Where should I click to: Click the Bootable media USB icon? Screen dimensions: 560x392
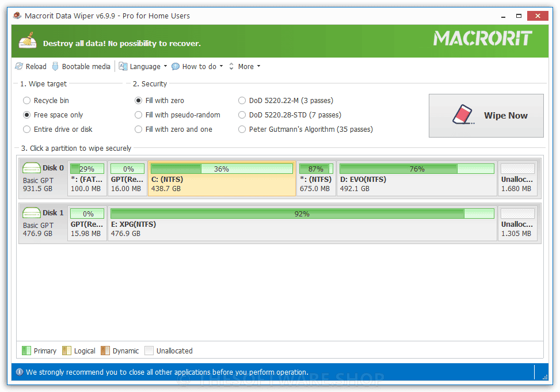pyautogui.click(x=55, y=66)
